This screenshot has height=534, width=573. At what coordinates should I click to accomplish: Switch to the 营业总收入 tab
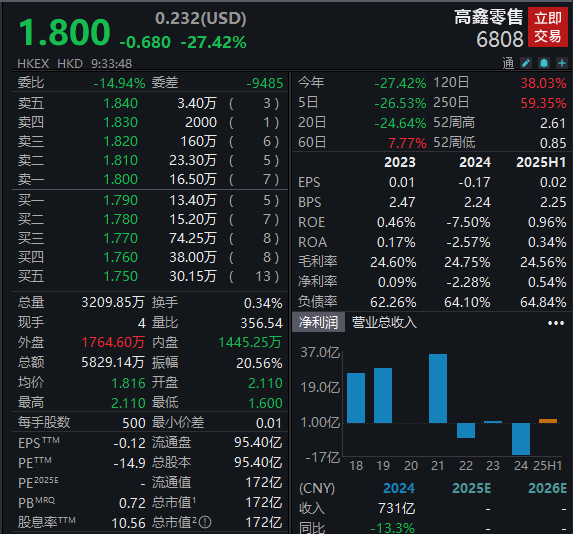[384, 322]
